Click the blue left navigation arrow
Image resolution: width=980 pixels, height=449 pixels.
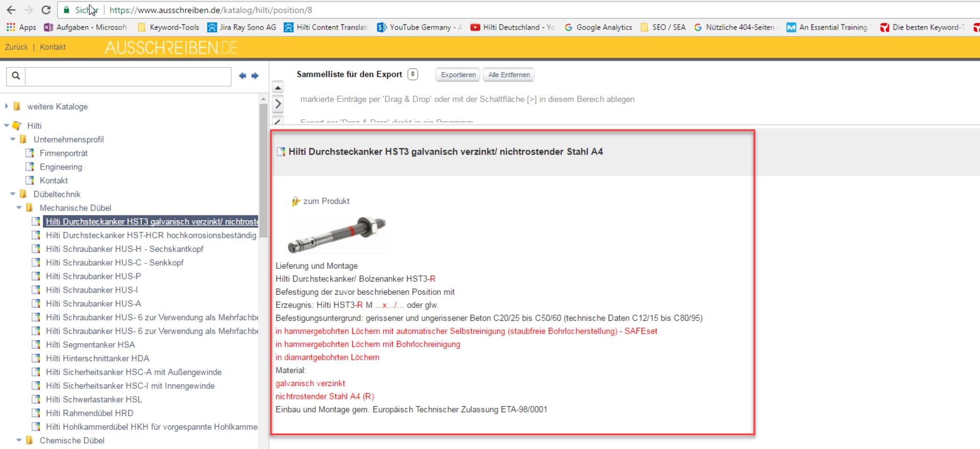pyautogui.click(x=242, y=76)
